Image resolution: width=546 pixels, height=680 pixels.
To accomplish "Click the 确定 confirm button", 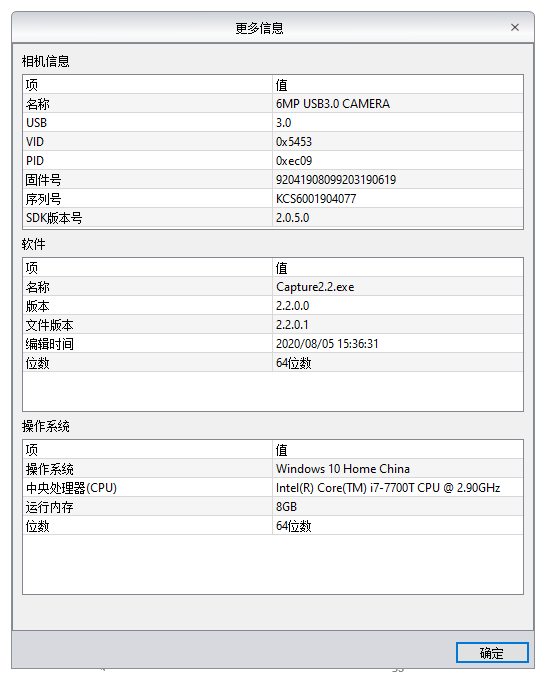I will pyautogui.click(x=492, y=652).
